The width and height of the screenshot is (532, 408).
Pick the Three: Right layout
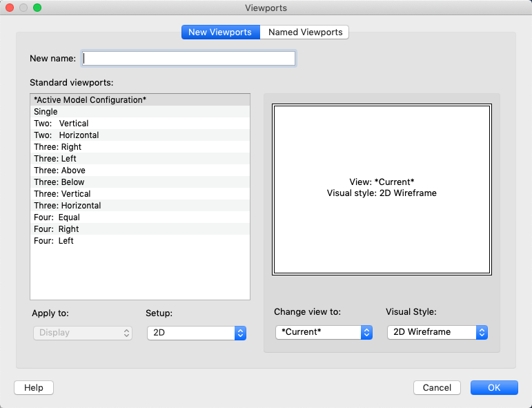(x=58, y=147)
